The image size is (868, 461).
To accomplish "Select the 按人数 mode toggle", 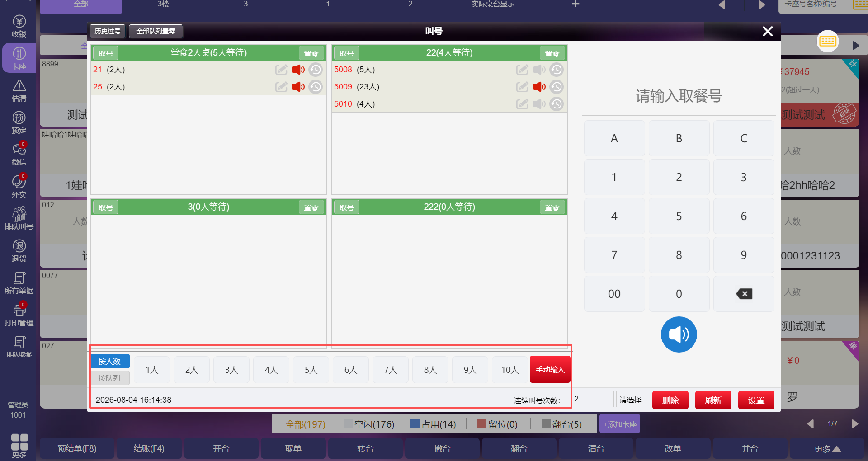I will [110, 361].
